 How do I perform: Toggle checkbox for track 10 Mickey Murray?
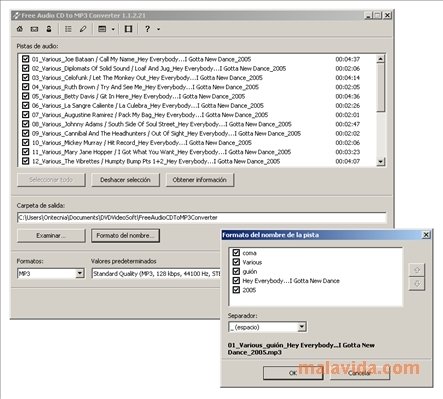(25, 142)
